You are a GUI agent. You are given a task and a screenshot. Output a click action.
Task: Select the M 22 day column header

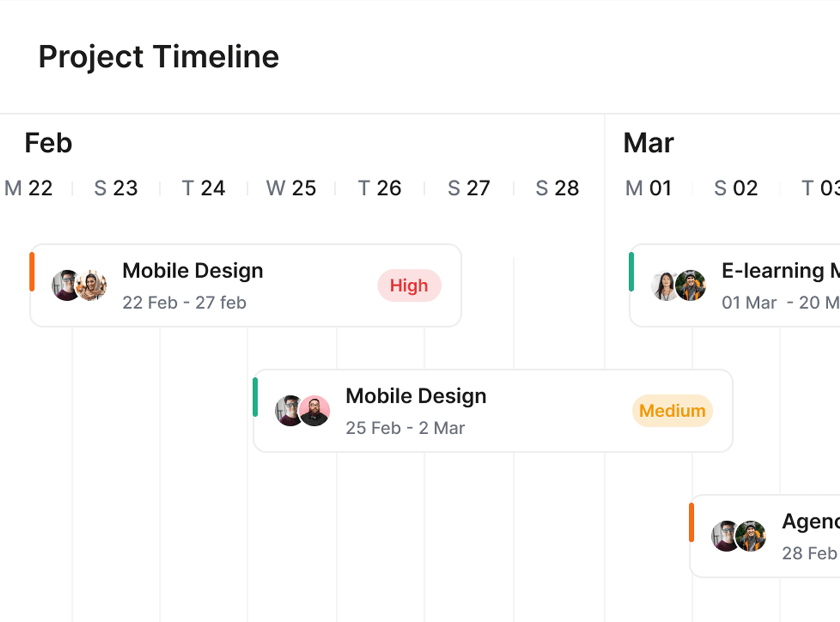28,188
